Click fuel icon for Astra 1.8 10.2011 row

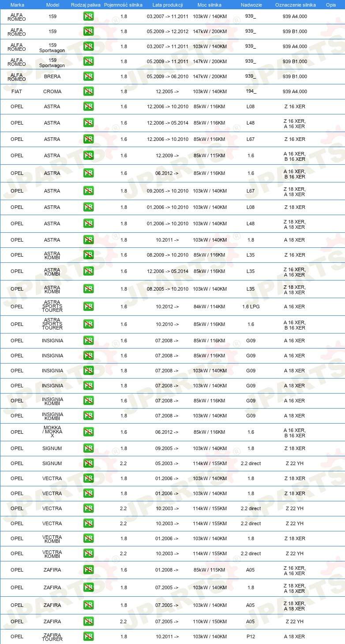[x=88, y=240]
